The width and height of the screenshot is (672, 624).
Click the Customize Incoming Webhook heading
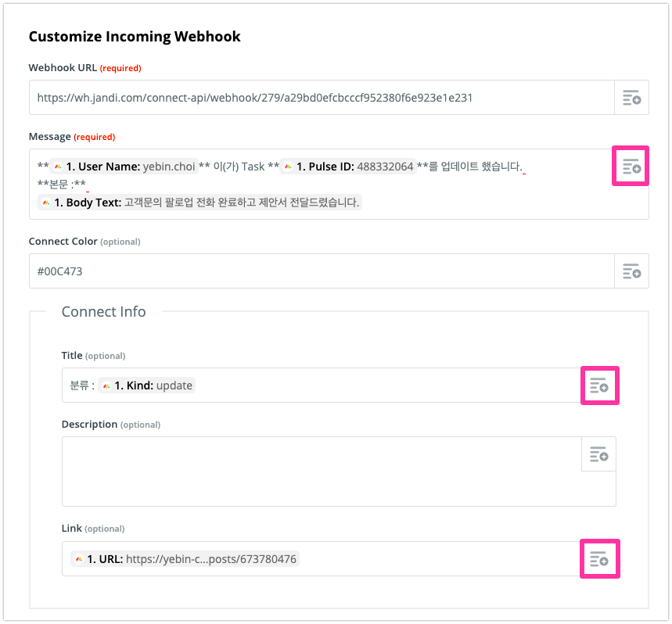click(x=135, y=37)
